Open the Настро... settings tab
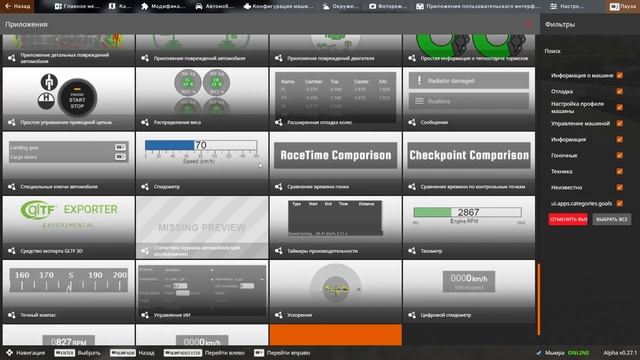This screenshot has width=640, height=360. coord(567,6)
